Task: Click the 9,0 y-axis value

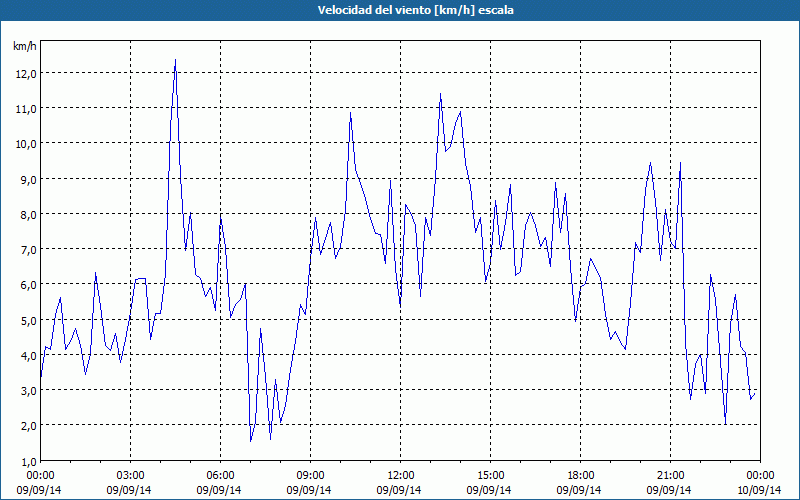Action: (x=29, y=180)
